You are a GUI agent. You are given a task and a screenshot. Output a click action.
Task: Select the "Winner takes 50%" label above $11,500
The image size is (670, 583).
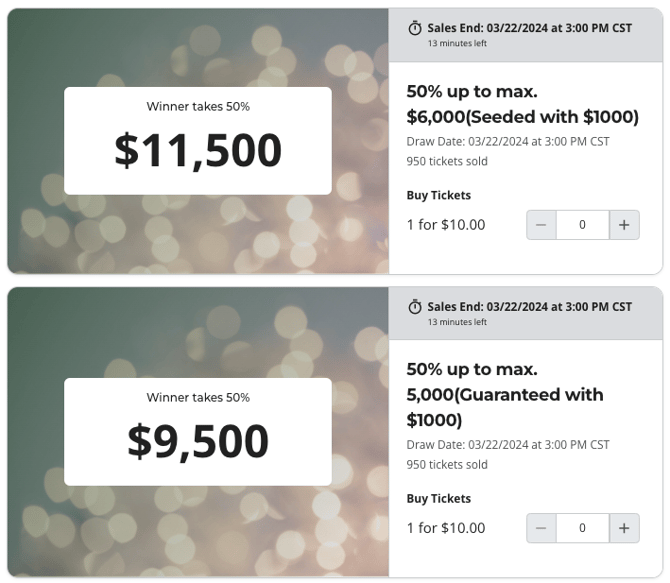198,106
